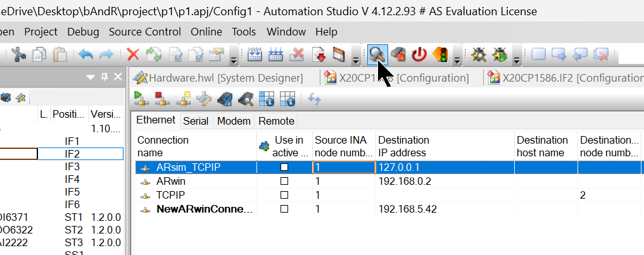Screen dimensions: 644x255
Task: Edit Source INA node field of ARsim_TCPIP
Action: 344,167
